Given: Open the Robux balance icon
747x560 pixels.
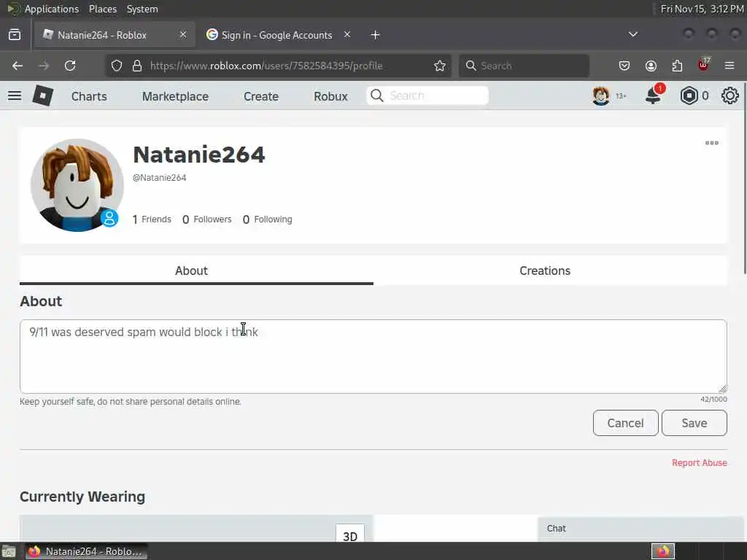Looking at the screenshot, I should tap(689, 96).
